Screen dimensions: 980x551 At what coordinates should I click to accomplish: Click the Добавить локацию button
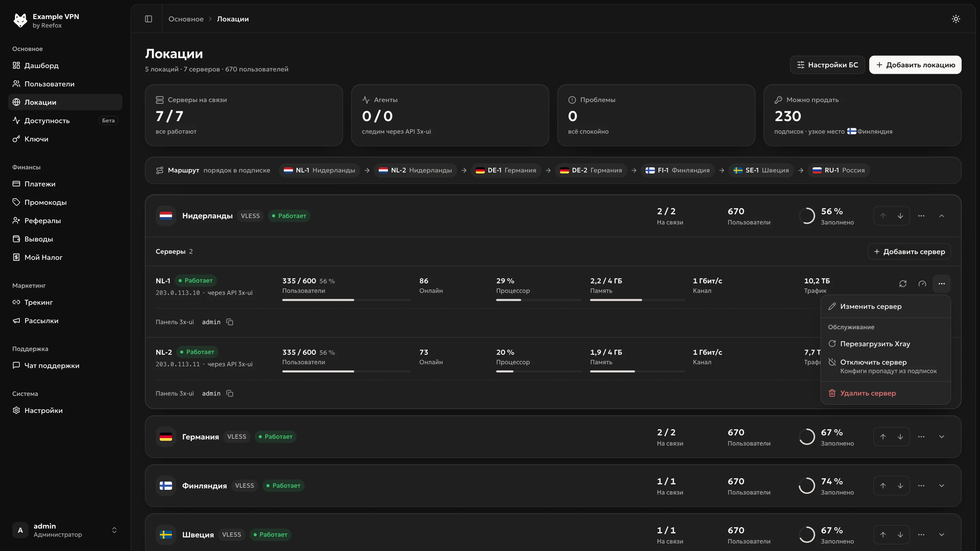[915, 65]
